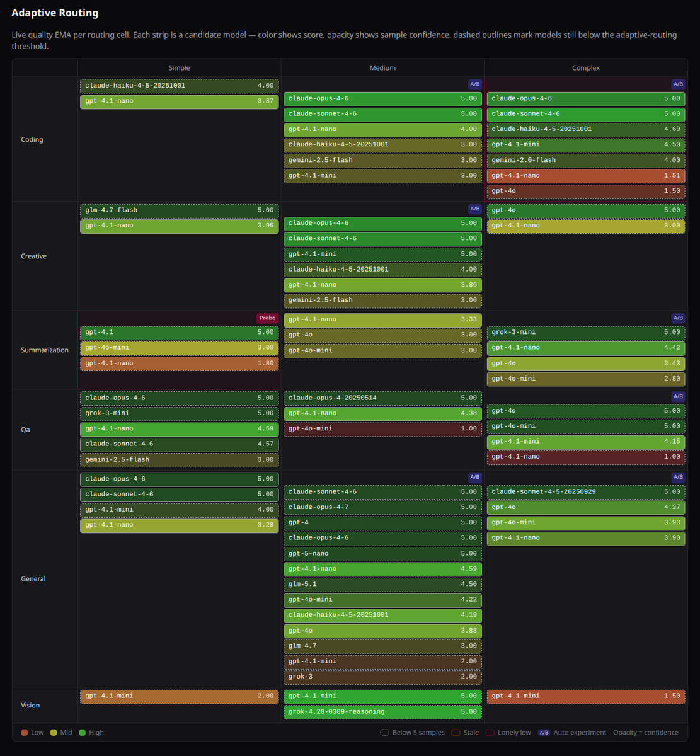Image resolution: width=700 pixels, height=756 pixels.
Task: Select the Complex column header
Action: (586, 68)
